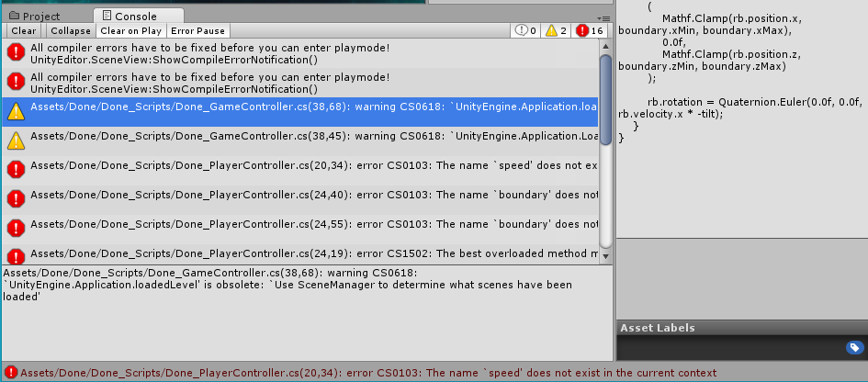Clear the console log
Image resolution: width=868 pixels, height=382 pixels.
pos(23,31)
